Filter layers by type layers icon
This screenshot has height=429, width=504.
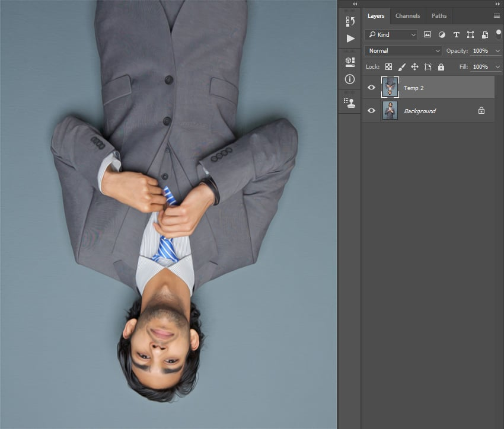coord(456,35)
